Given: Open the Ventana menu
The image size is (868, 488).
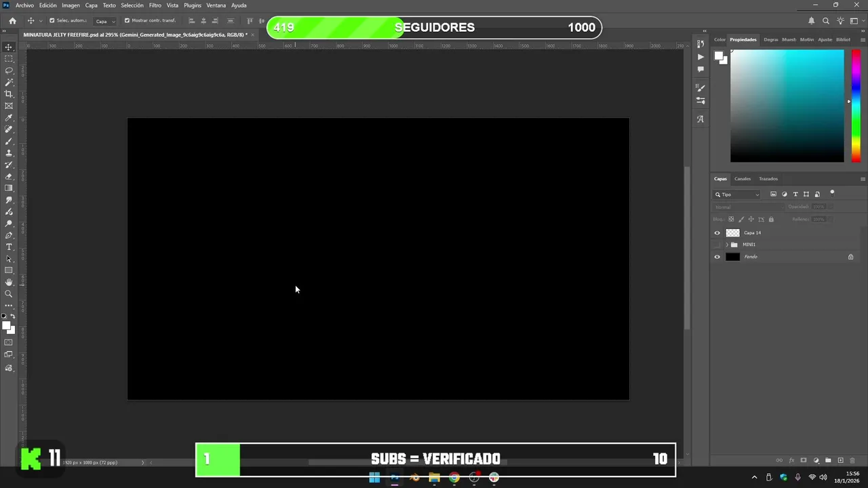Looking at the screenshot, I should [216, 5].
